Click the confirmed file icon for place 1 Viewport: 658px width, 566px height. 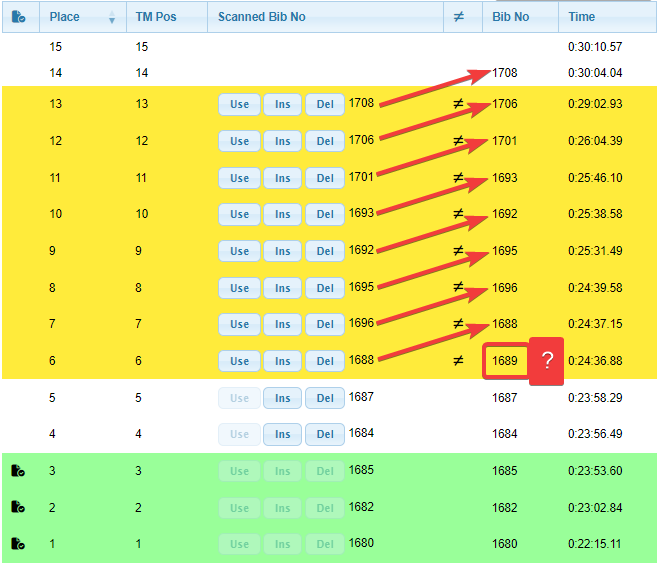[x=18, y=544]
